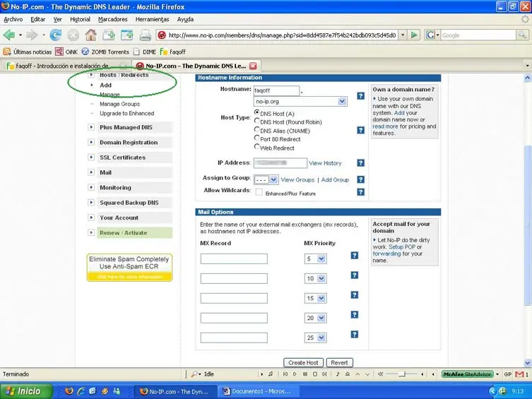Expand the Plus Managed DNS section
Viewport: 532px width, 399px height.
[91, 127]
